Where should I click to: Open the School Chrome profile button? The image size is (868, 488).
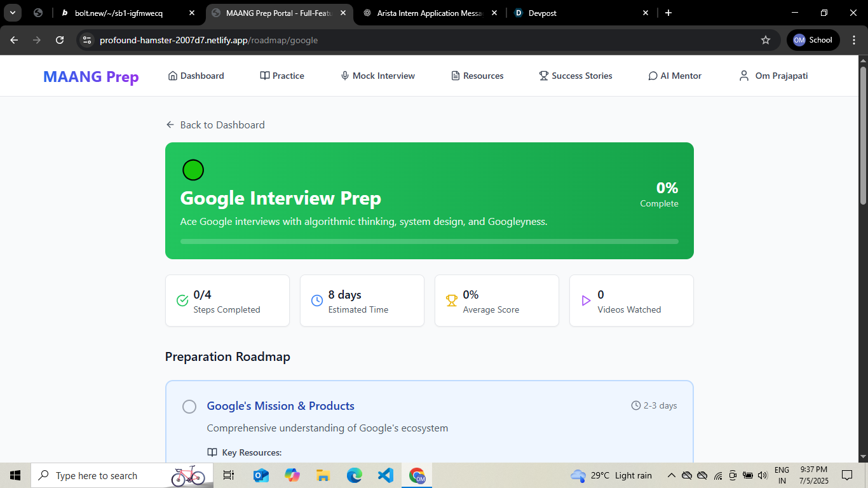tap(813, 40)
